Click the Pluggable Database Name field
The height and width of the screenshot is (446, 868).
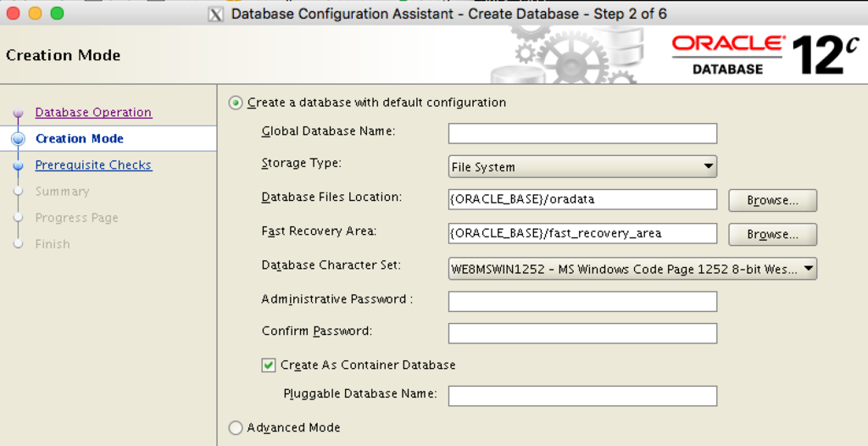(x=582, y=396)
